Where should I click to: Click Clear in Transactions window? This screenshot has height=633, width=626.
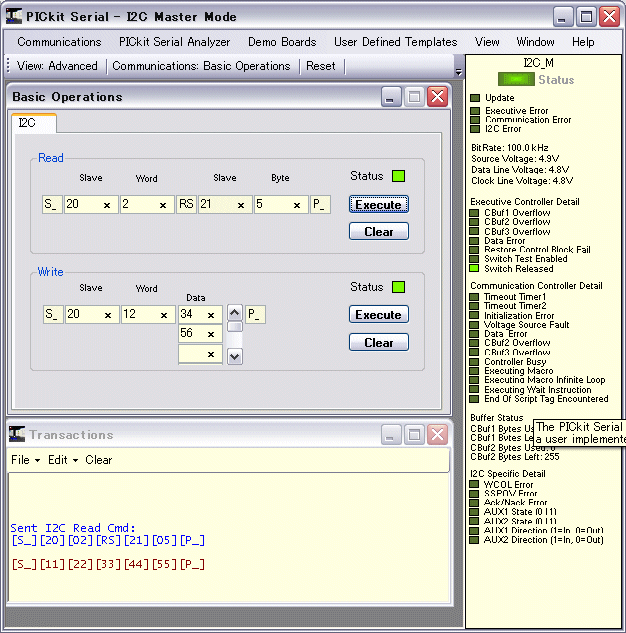(98, 460)
